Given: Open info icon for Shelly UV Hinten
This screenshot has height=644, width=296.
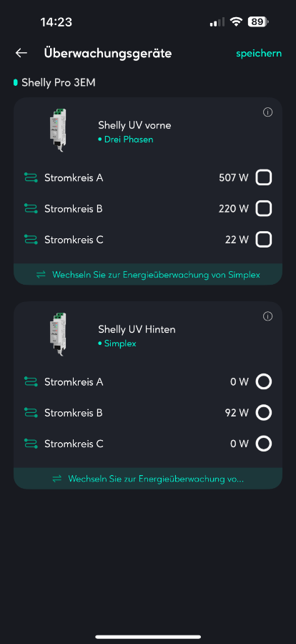Looking at the screenshot, I should [x=267, y=316].
